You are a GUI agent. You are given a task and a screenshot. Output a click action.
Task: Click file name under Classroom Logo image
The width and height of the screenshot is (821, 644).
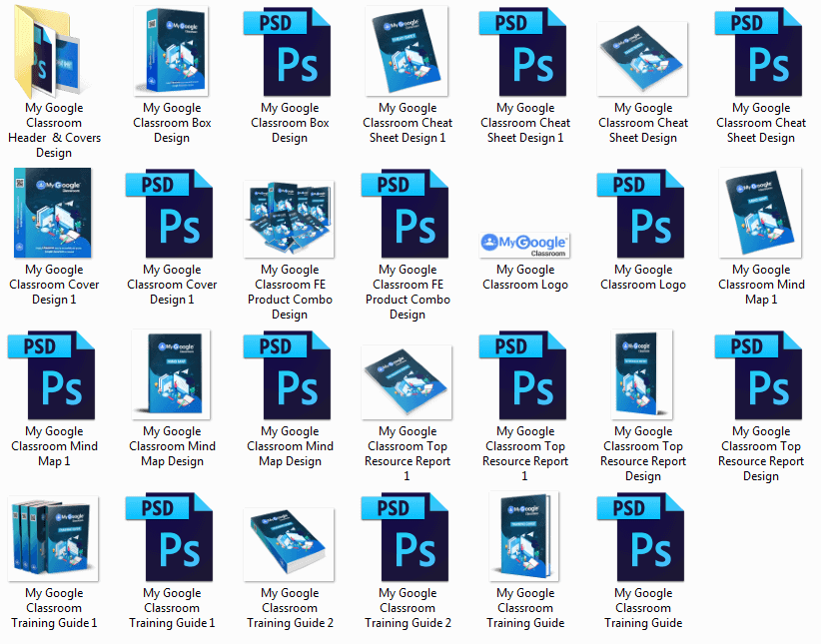525,277
